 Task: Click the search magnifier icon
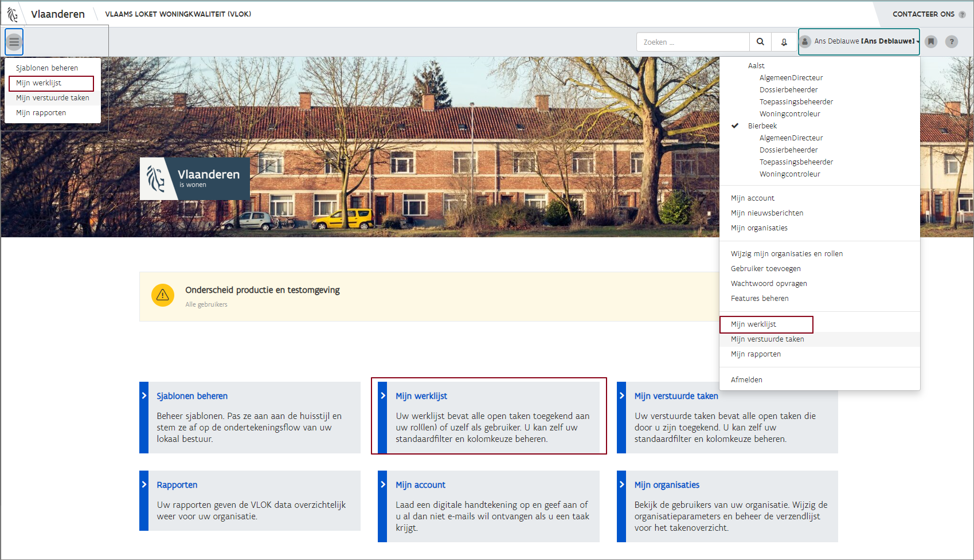coord(760,42)
